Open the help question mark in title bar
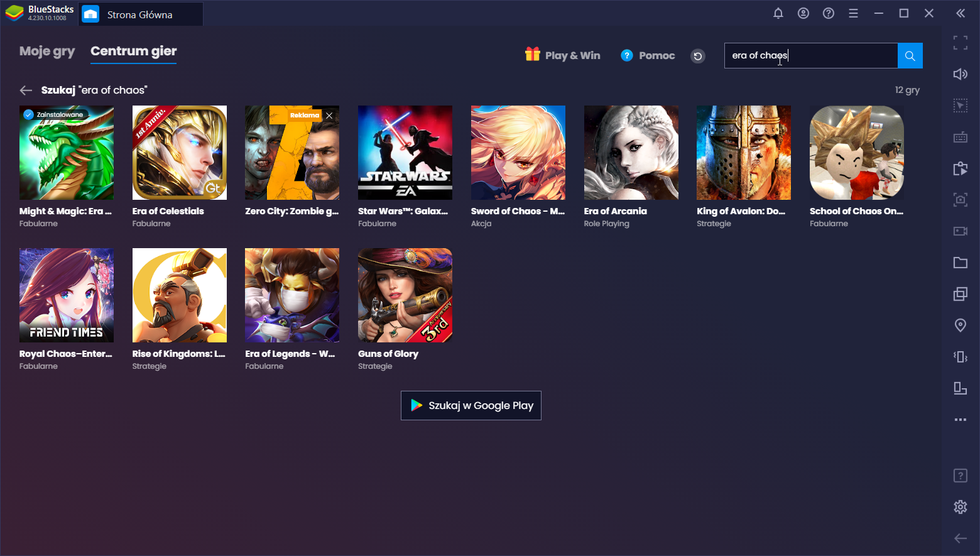980x556 pixels. point(829,13)
